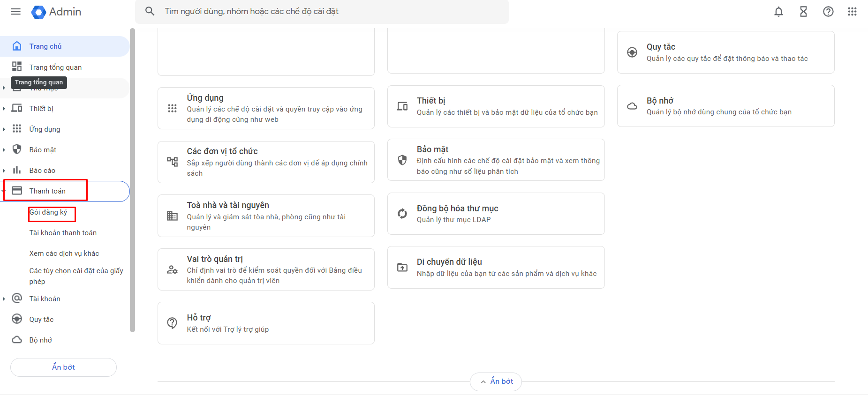Image resolution: width=868 pixels, height=395 pixels.
Task: Open Xem các dịch vụ khác
Action: pyautogui.click(x=64, y=253)
